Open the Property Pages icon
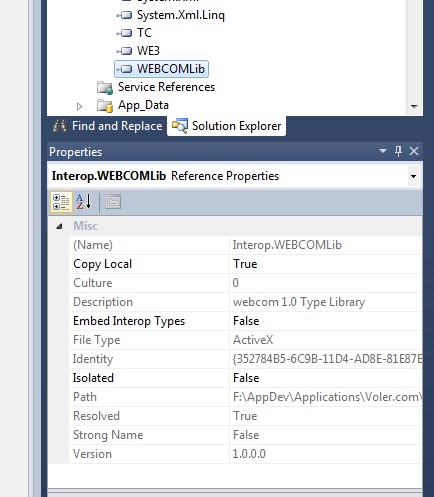Viewport: 434px width, 497px height. tap(113, 202)
